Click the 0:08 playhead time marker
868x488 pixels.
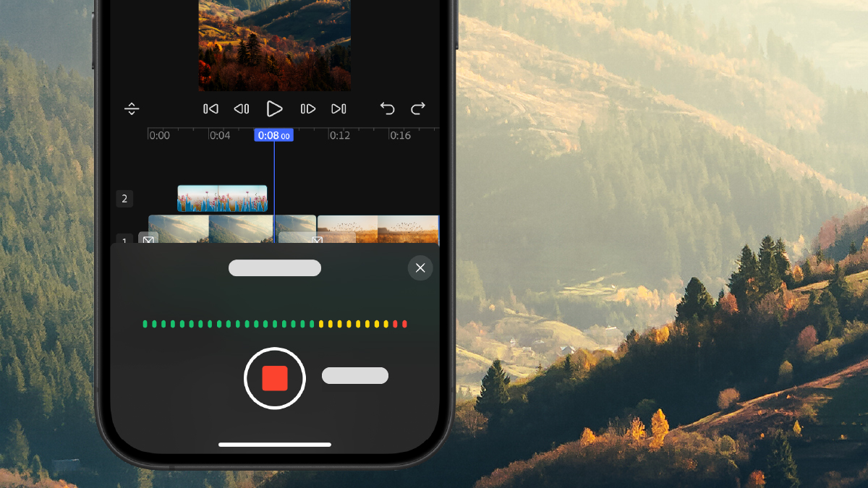(273, 135)
